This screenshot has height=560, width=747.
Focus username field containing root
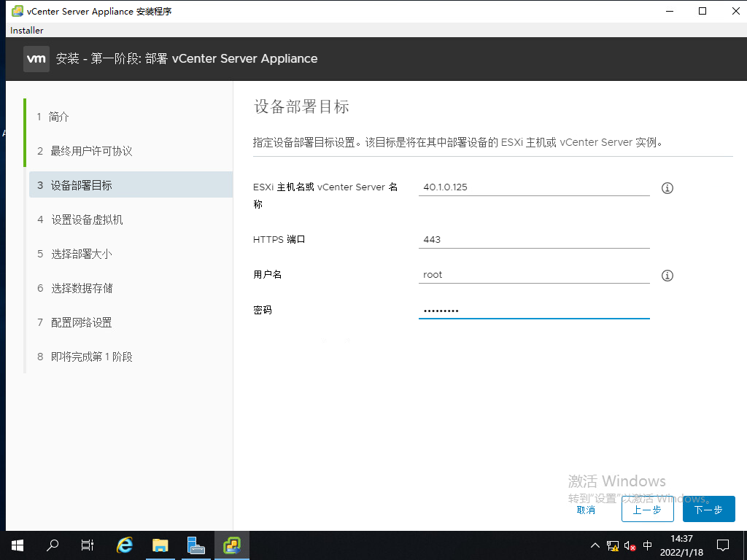pos(534,275)
